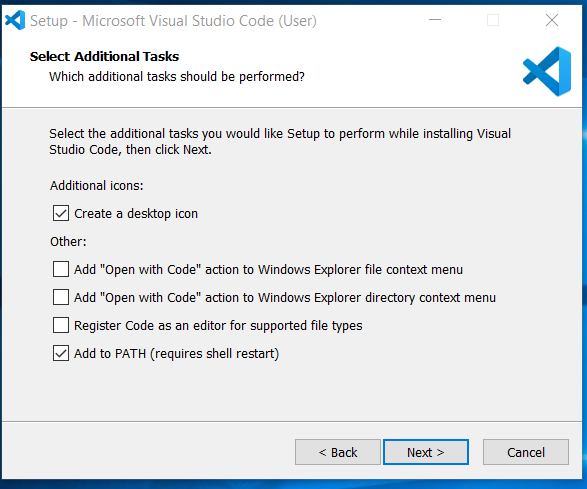Screen dimensions: 587x489
Task: Click the Next button
Action: click(x=426, y=452)
